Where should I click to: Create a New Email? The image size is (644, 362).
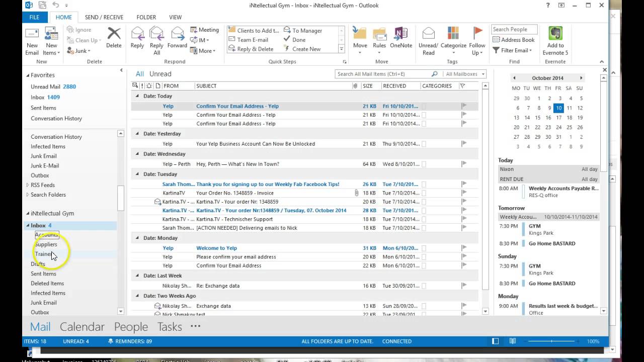pyautogui.click(x=32, y=41)
